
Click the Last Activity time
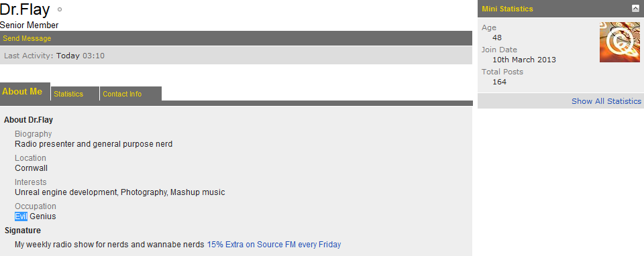point(80,56)
